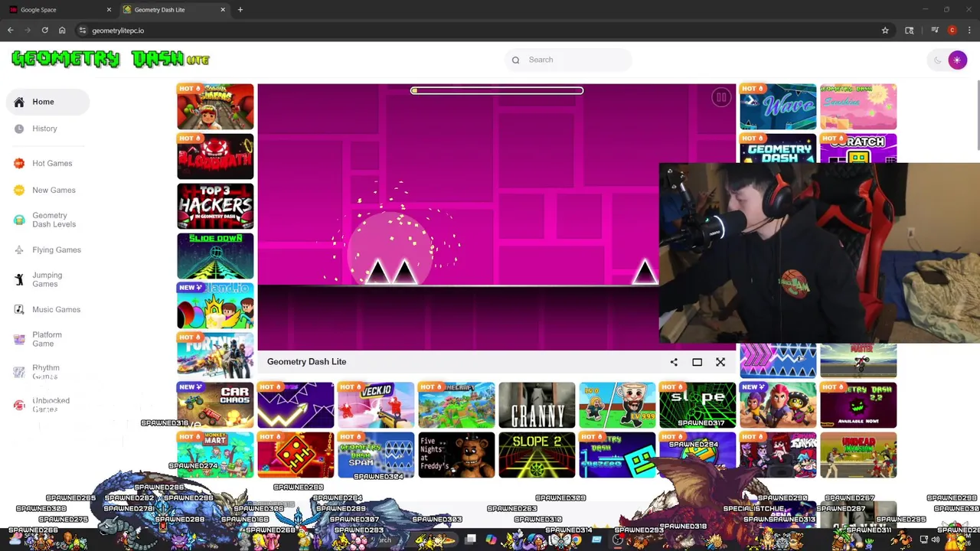Screen dimensions: 980x551
Task: Switch to the Google Space browser tab
Action: pos(60,10)
